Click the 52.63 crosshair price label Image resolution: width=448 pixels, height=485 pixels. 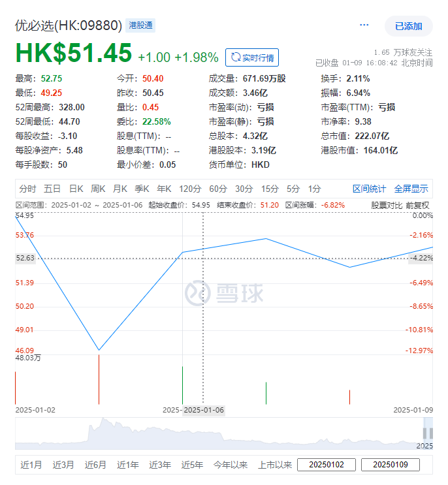pos(25,258)
